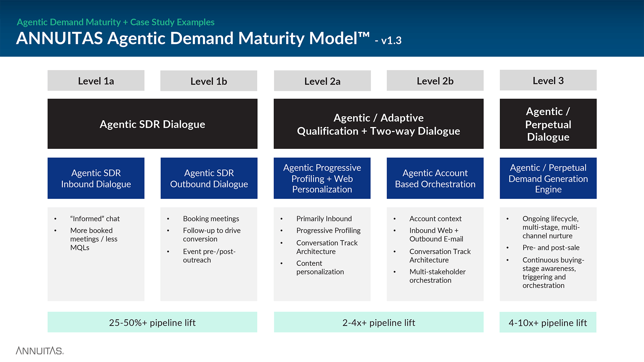Click the subtitle Agentic Demand Maturity + Case Study Examples
The height and width of the screenshot is (362, 644).
(116, 22)
